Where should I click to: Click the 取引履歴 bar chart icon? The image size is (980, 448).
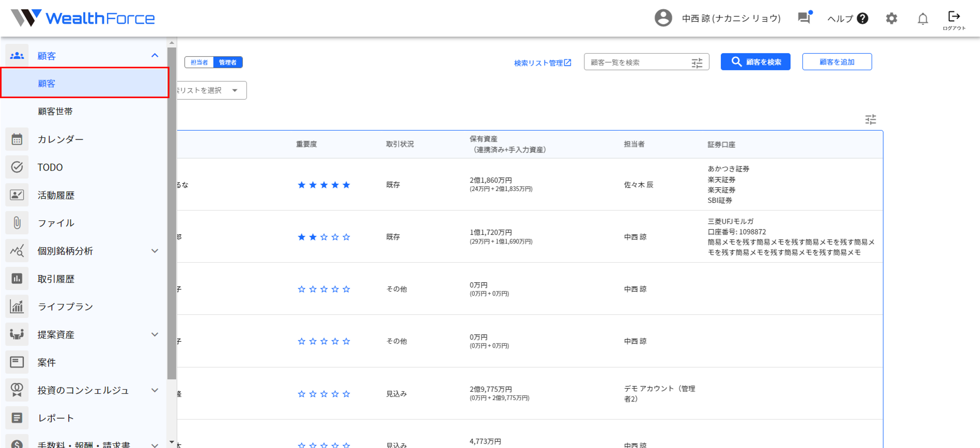17,279
